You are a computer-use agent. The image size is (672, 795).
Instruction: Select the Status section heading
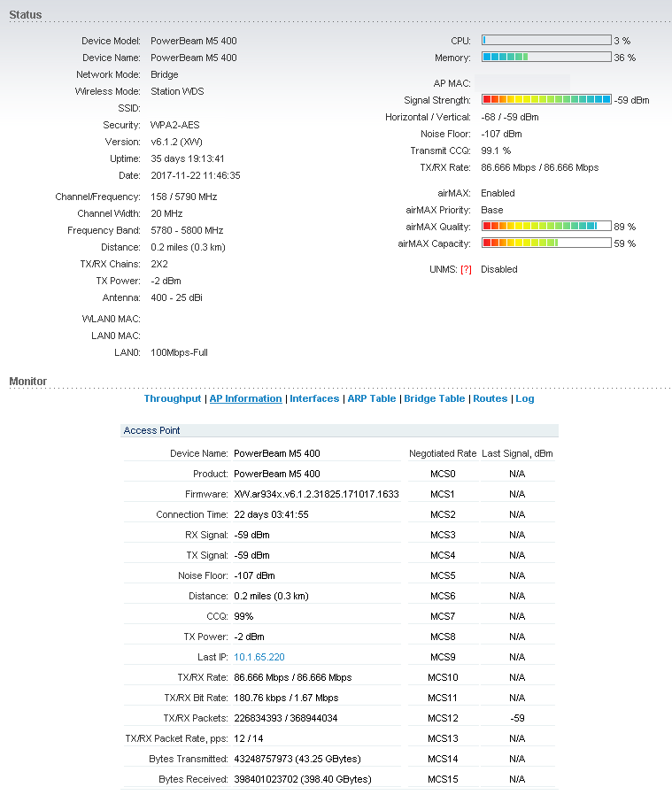point(26,15)
